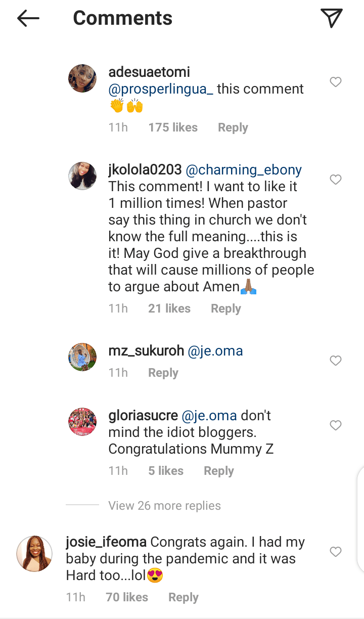This screenshot has height=619, width=364.
Task: Open direct share paper plane icon
Action: tap(332, 19)
